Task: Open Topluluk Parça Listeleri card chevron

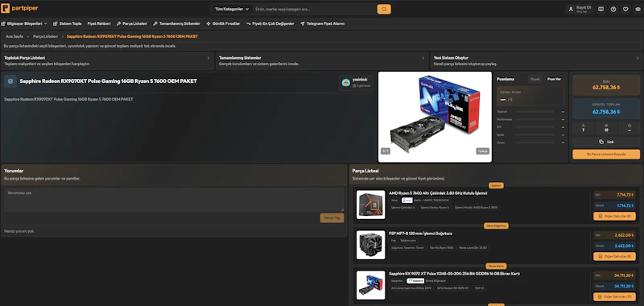Action: [208, 58]
